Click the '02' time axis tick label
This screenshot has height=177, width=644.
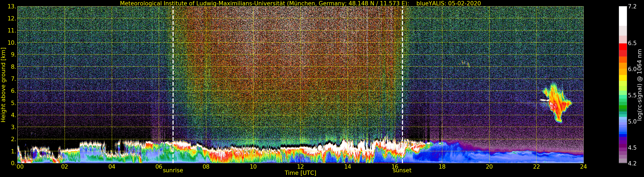tap(65, 166)
